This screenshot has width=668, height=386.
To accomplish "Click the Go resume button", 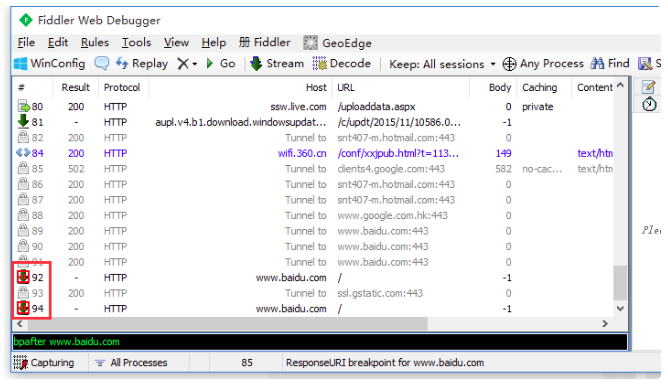I will (x=220, y=63).
